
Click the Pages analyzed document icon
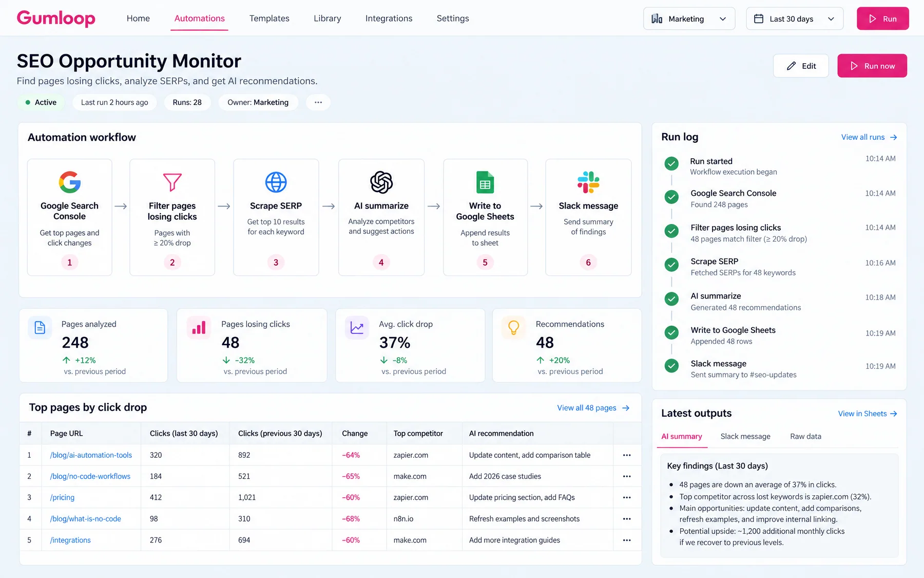(x=40, y=327)
